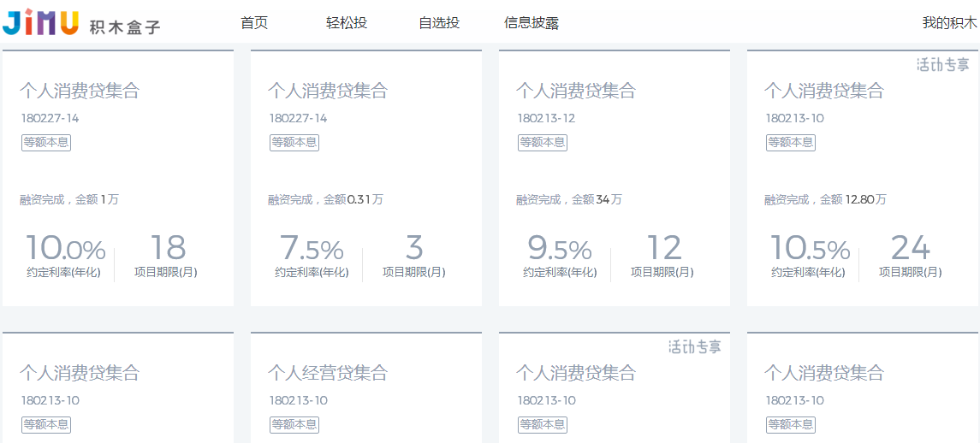The height and width of the screenshot is (443, 980).
Task: Click the 等额本息 tag in the 34万 card
Action: [x=543, y=143]
